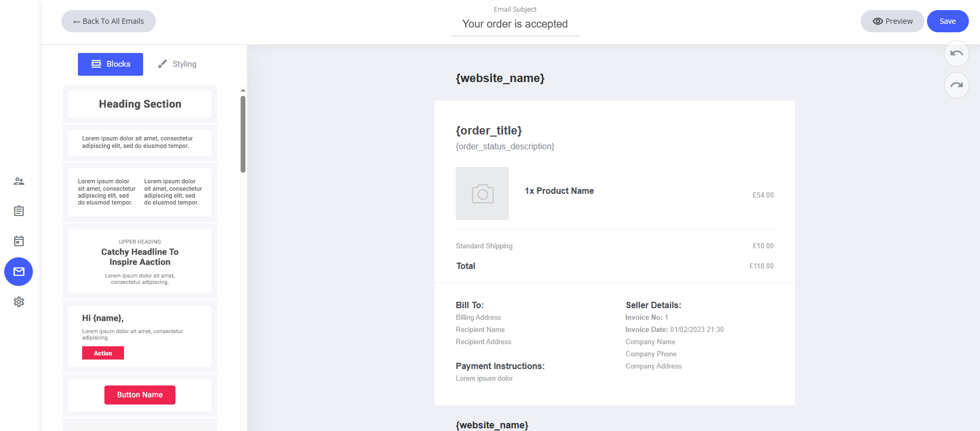Image resolution: width=980 pixels, height=431 pixels.
Task: Save the email template
Action: (947, 21)
